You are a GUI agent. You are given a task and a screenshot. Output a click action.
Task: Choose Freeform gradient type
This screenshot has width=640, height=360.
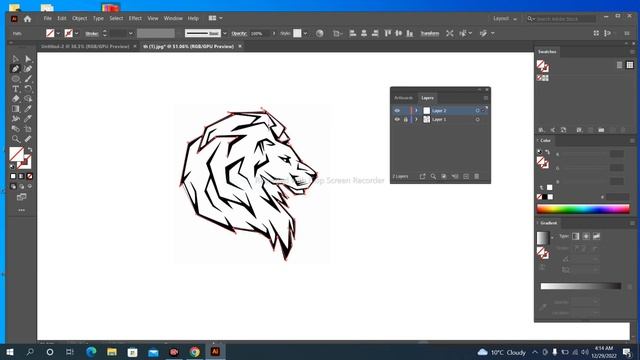[596, 236]
